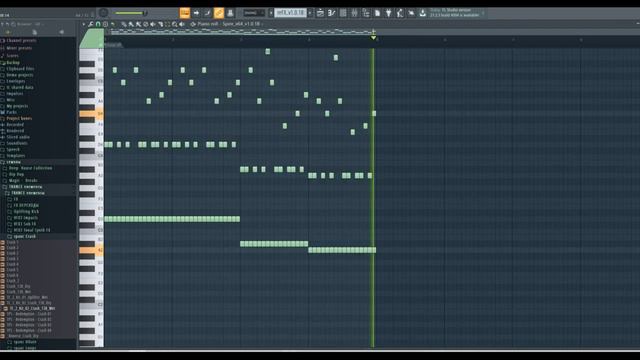
Task: Open the stamp chord tool icon
Action: [105, 24]
